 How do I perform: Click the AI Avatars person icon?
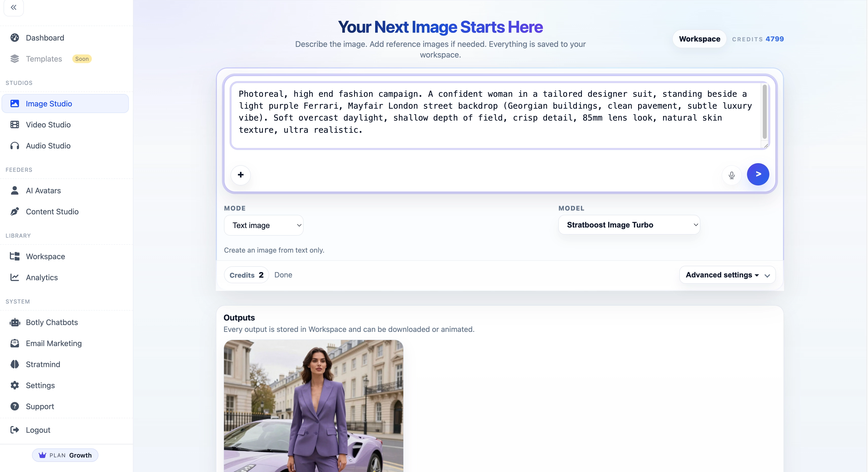tap(15, 191)
